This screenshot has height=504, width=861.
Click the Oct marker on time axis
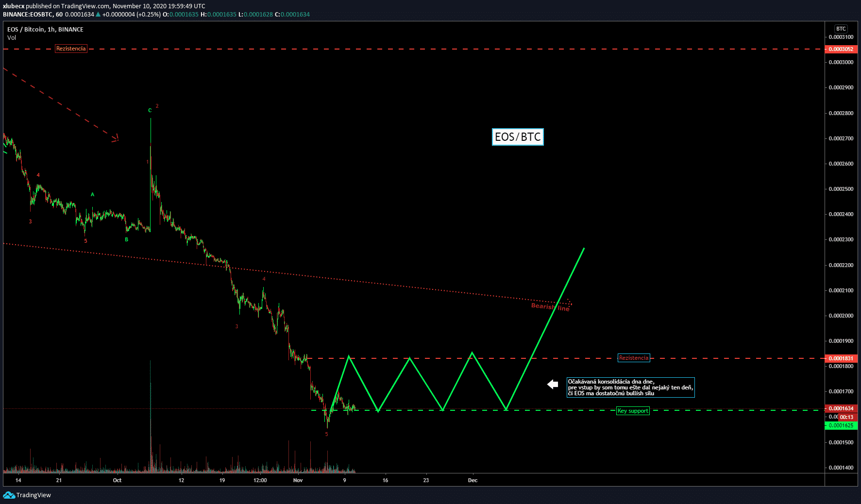pos(117,480)
